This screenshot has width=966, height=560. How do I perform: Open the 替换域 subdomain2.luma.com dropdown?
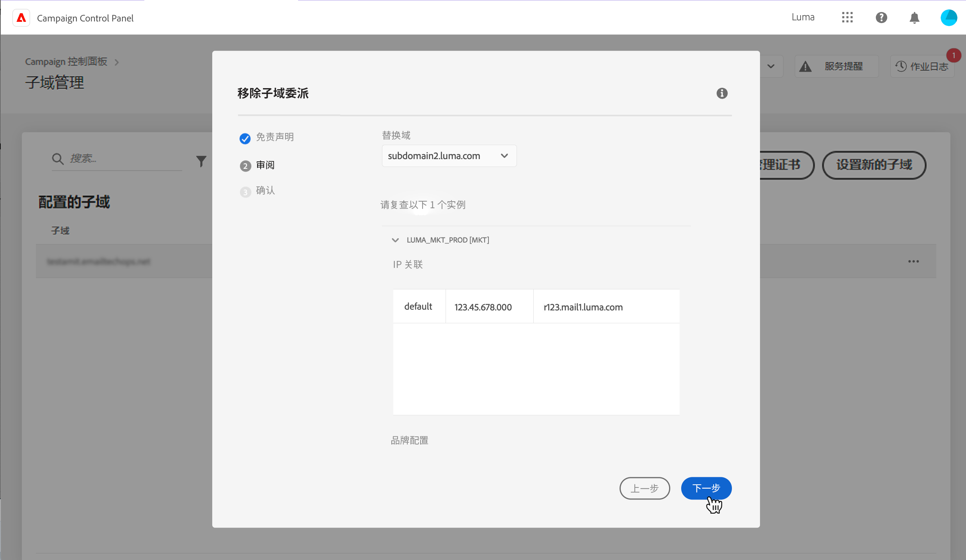(449, 156)
